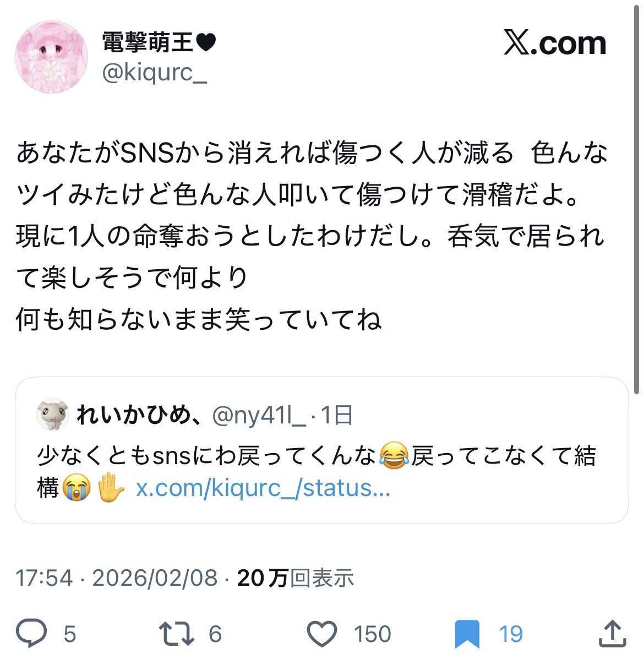Click the X.com logo
644x659 pixels.
tap(554, 42)
